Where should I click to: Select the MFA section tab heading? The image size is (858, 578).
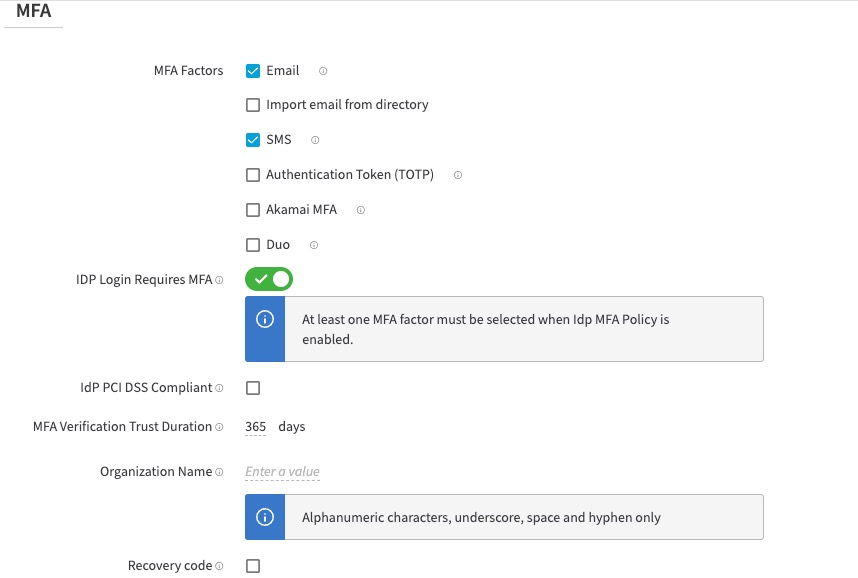click(34, 12)
